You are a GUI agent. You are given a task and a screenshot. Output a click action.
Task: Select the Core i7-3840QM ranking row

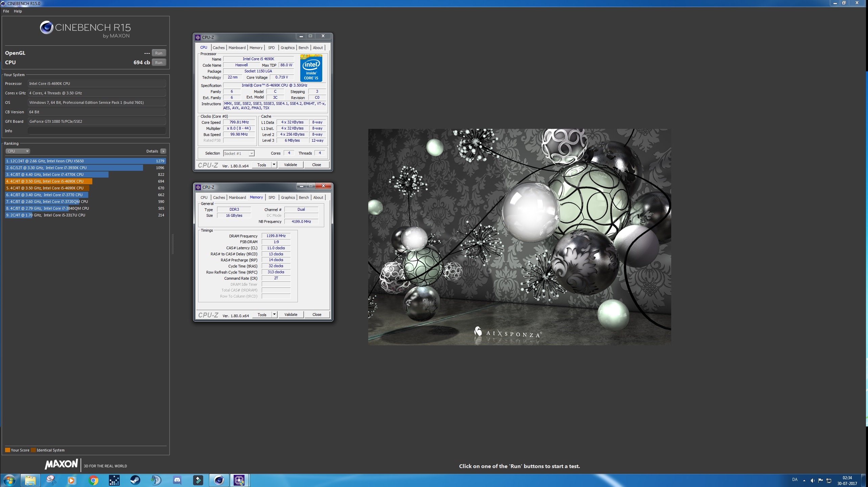pos(85,208)
